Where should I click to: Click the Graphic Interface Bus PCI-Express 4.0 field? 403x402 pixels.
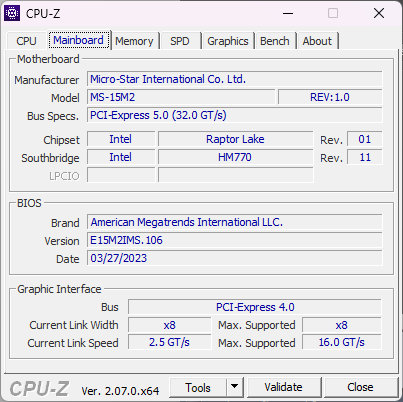(x=255, y=307)
